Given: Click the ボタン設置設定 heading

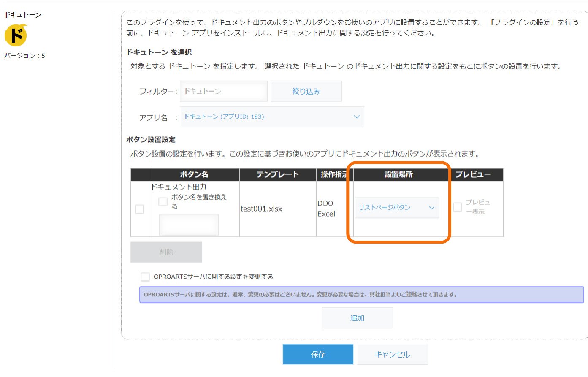Looking at the screenshot, I should pyautogui.click(x=151, y=140).
